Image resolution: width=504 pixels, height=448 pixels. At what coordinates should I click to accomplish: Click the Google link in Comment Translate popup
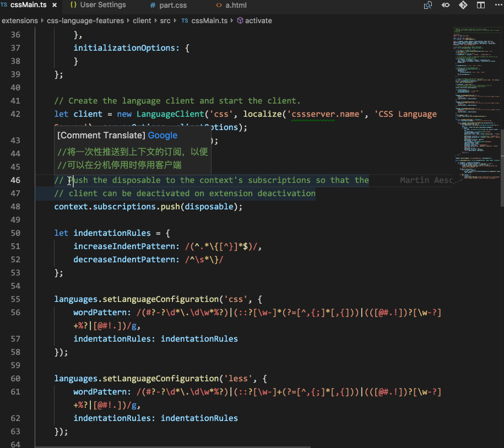[x=162, y=136]
